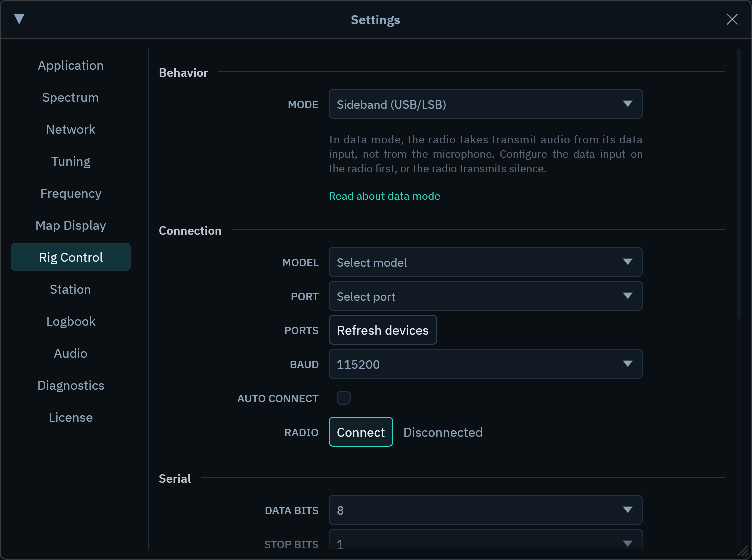This screenshot has width=752, height=560.
Task: Switch to the Station settings tab
Action: [71, 289]
